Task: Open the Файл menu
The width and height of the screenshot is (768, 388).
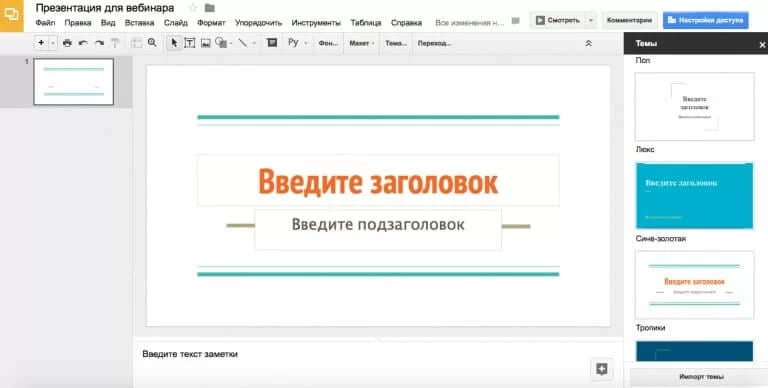Action: 45,23
